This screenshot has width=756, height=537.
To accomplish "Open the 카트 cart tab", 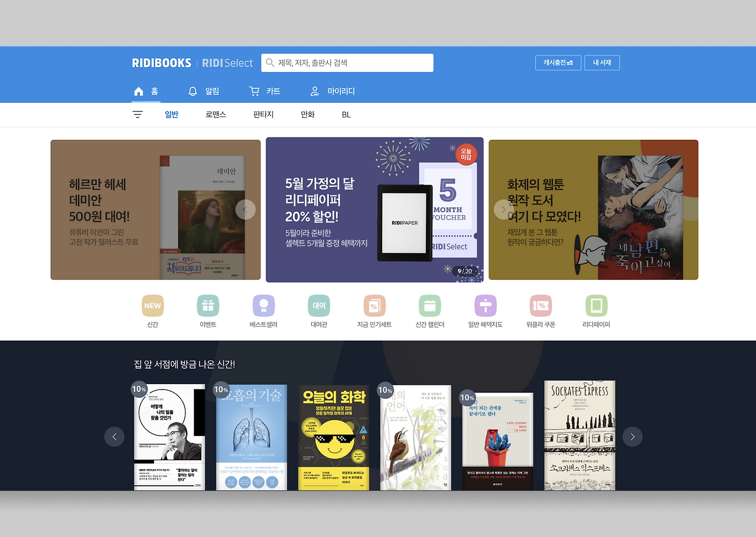I will click(265, 91).
